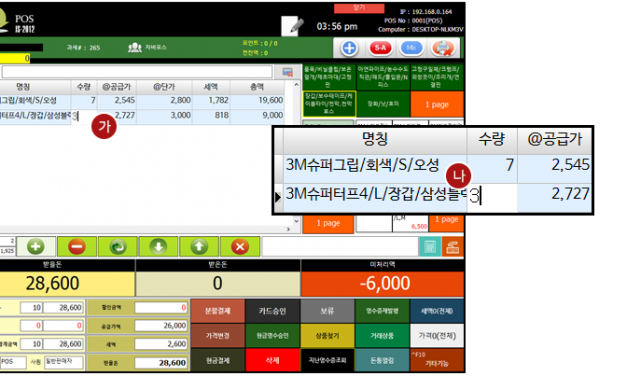
Task: Click the 공급가액 field showing 26,000
Action: click(161, 326)
